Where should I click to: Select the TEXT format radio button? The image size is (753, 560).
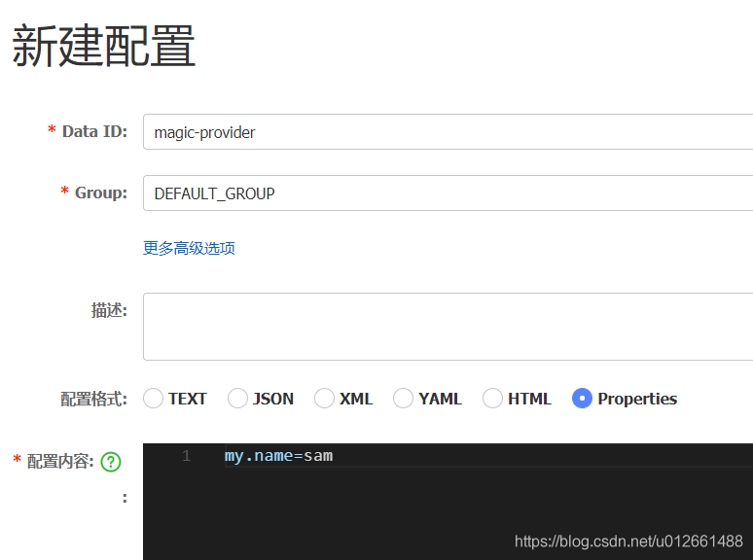153,399
